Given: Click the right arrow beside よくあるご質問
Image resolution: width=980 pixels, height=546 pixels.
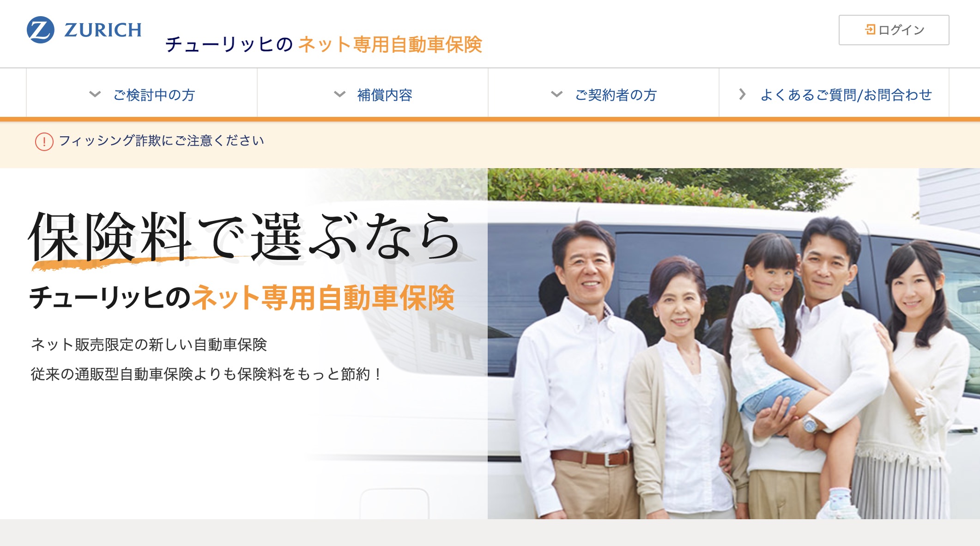Looking at the screenshot, I should (742, 94).
